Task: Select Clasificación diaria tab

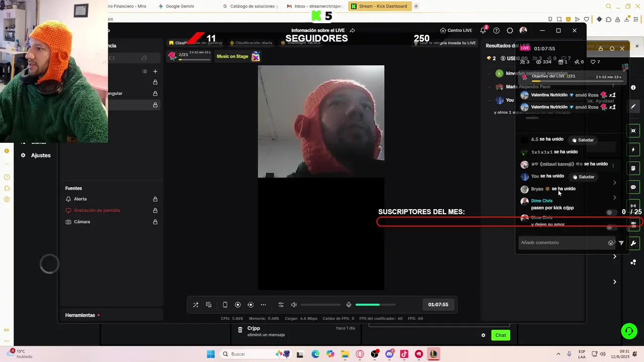Action: click(251, 43)
